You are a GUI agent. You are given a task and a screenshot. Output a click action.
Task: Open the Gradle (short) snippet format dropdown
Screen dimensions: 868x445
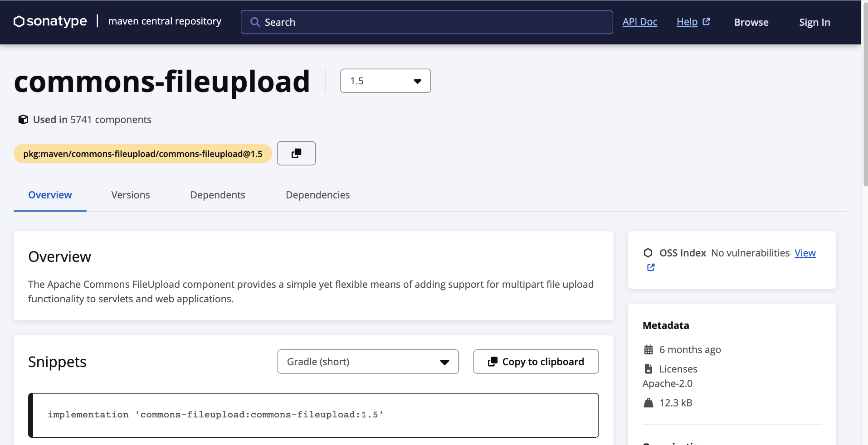(368, 362)
